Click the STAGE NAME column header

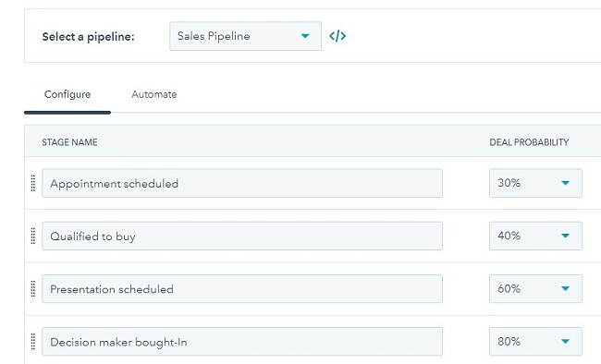(x=69, y=142)
